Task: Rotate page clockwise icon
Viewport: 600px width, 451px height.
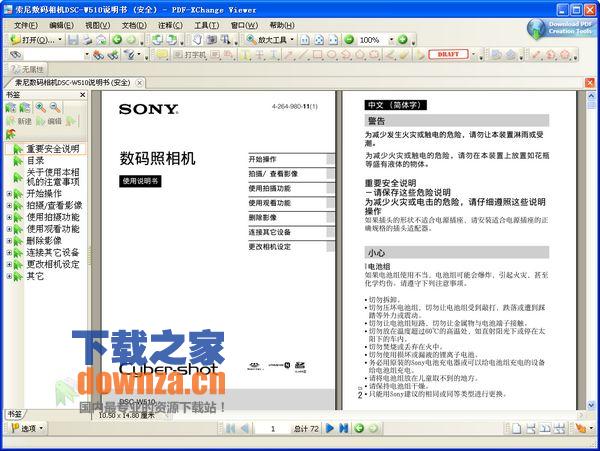Action: pos(172,40)
